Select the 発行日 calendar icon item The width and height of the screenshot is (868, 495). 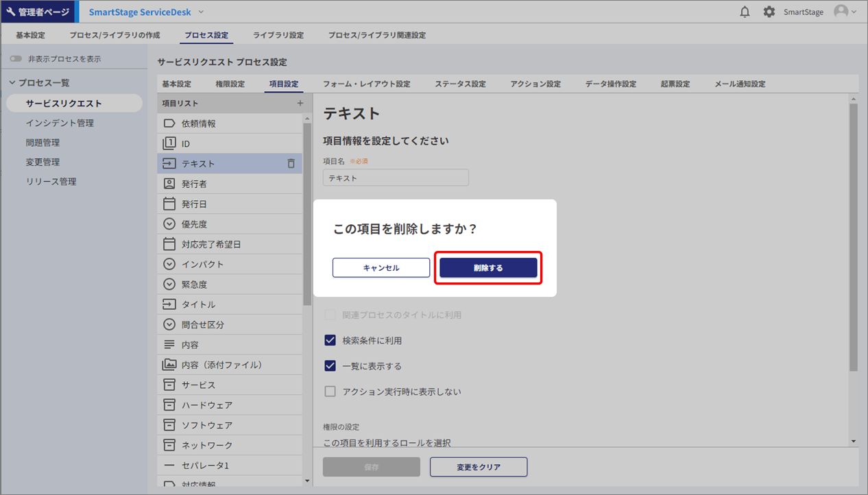169,204
